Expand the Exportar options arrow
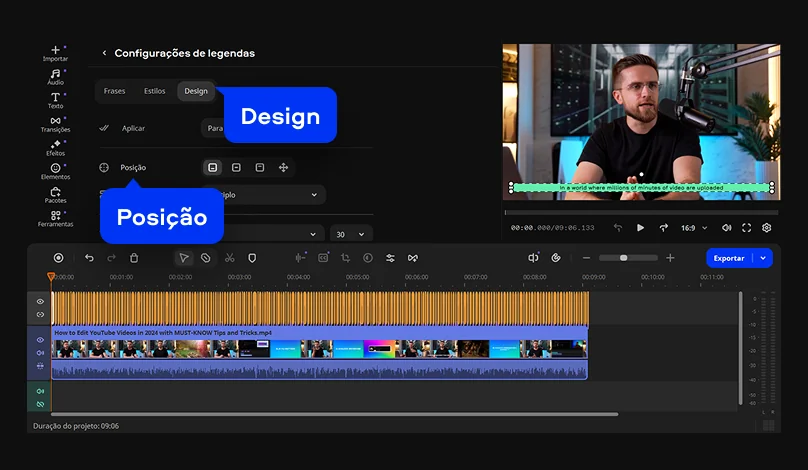808x470 pixels. click(x=764, y=258)
